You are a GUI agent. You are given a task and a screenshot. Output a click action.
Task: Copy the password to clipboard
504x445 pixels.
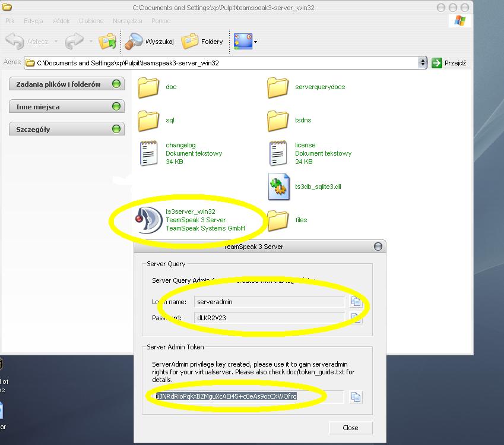pyautogui.click(x=356, y=318)
